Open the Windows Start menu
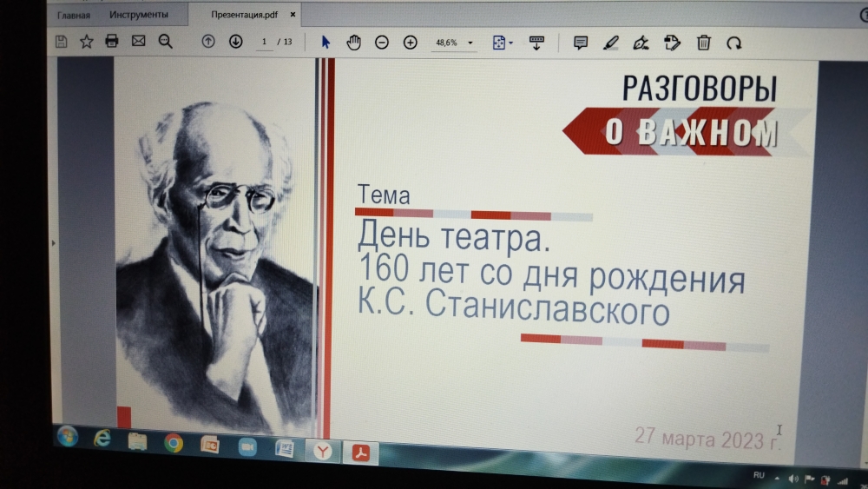This screenshot has height=489, width=868. coord(68,436)
